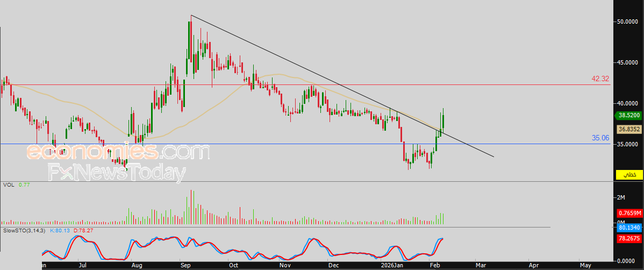The width and height of the screenshot is (644, 270).
Task: Select the red 0.7659M volume tag
Action: [x=629, y=214]
